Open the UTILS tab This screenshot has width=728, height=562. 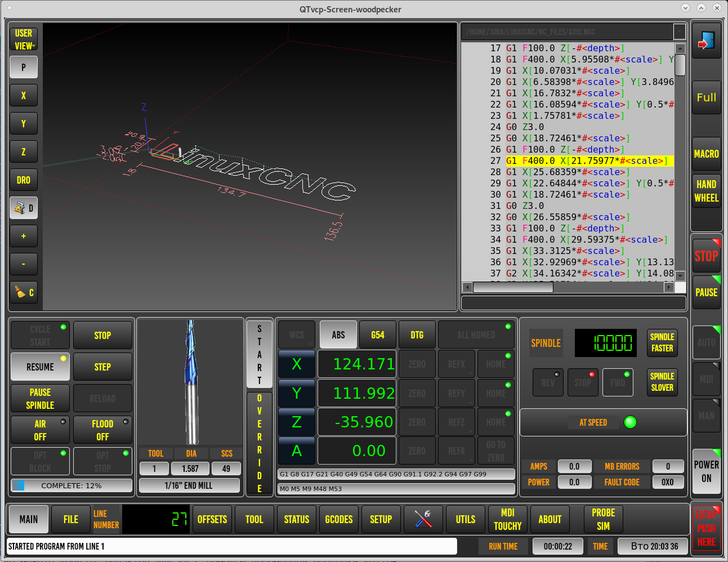(466, 519)
